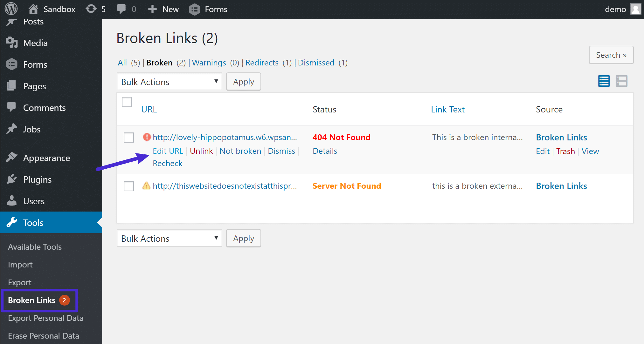Expand the bottom Bulk Actions dropdown
The image size is (644, 344).
coord(168,238)
